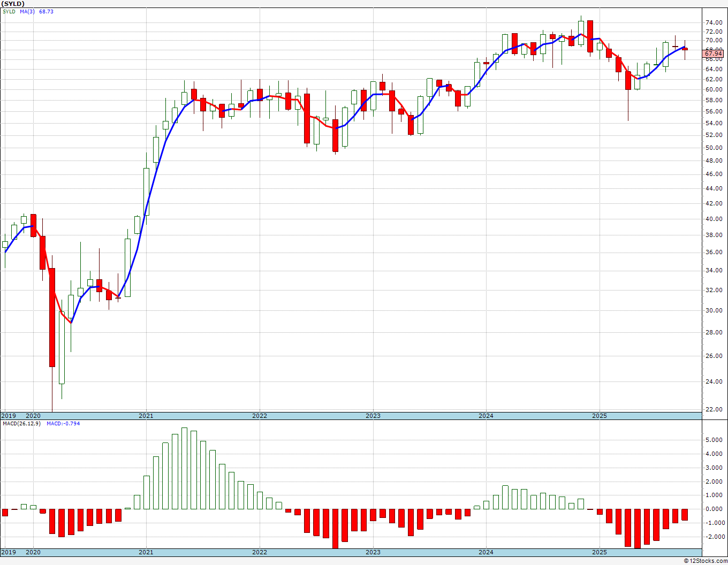Click the 28.00 price axis label
The image size is (728, 565).
(714, 332)
